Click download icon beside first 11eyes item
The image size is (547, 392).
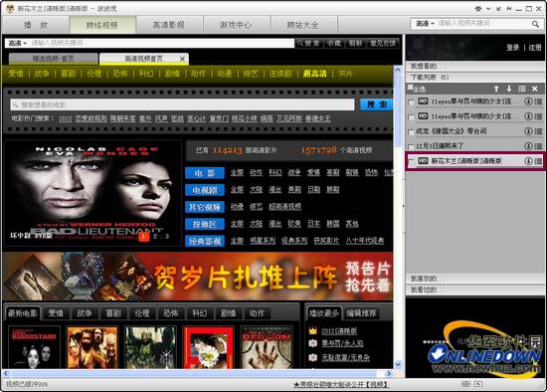[x=528, y=101]
